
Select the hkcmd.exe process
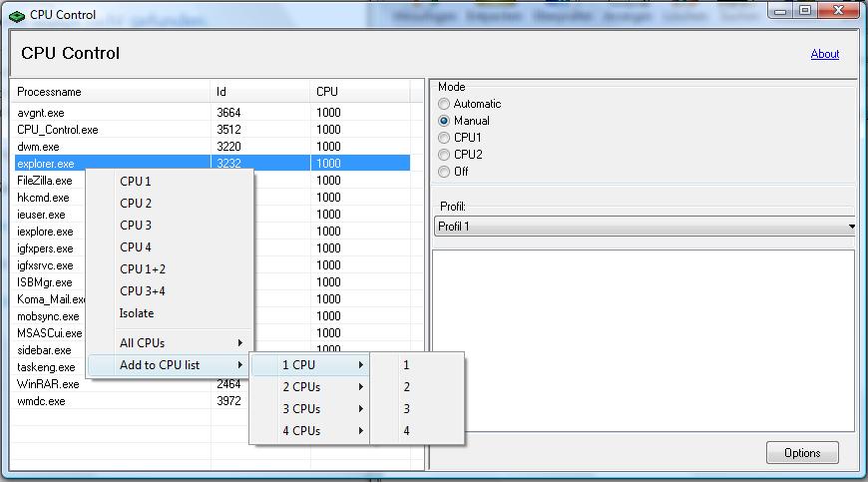click(43, 198)
